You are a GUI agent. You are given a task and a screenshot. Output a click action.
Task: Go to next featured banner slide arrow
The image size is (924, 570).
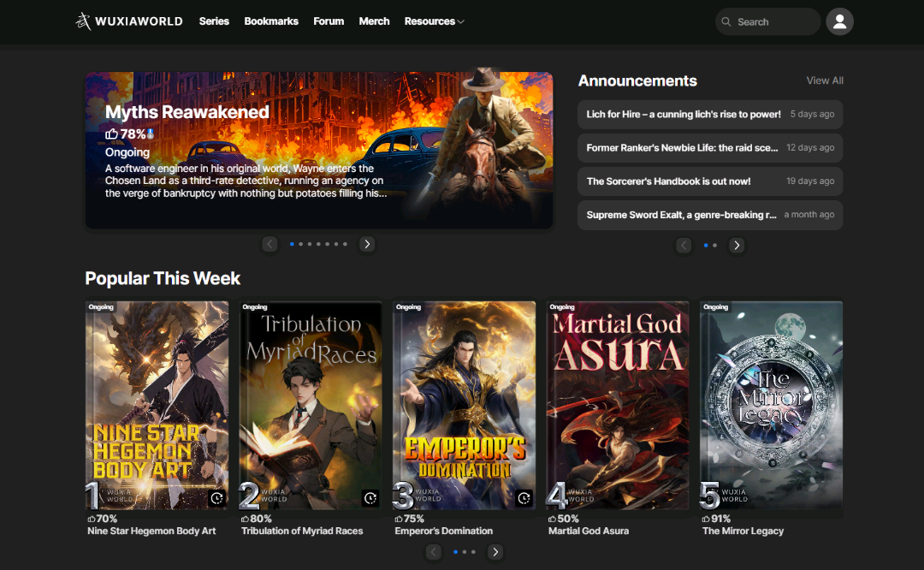[367, 245]
